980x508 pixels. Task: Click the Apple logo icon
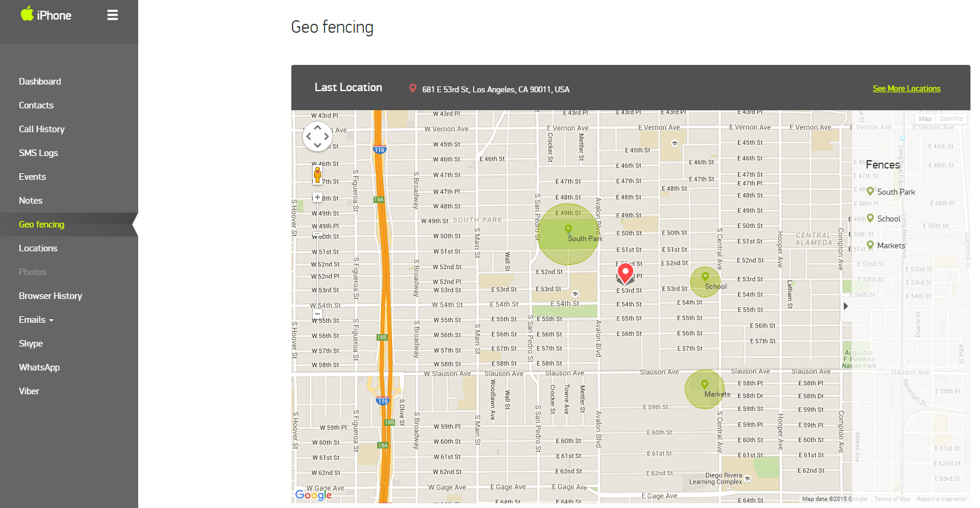tap(27, 13)
